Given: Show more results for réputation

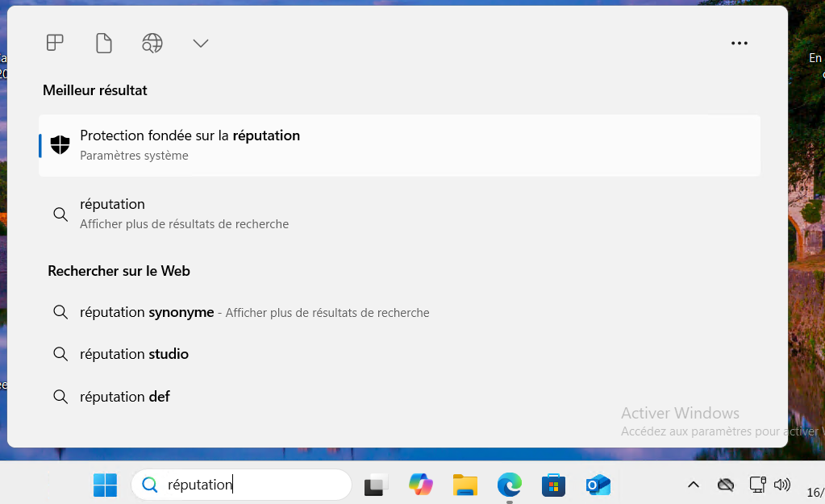Looking at the screenshot, I should [184, 214].
